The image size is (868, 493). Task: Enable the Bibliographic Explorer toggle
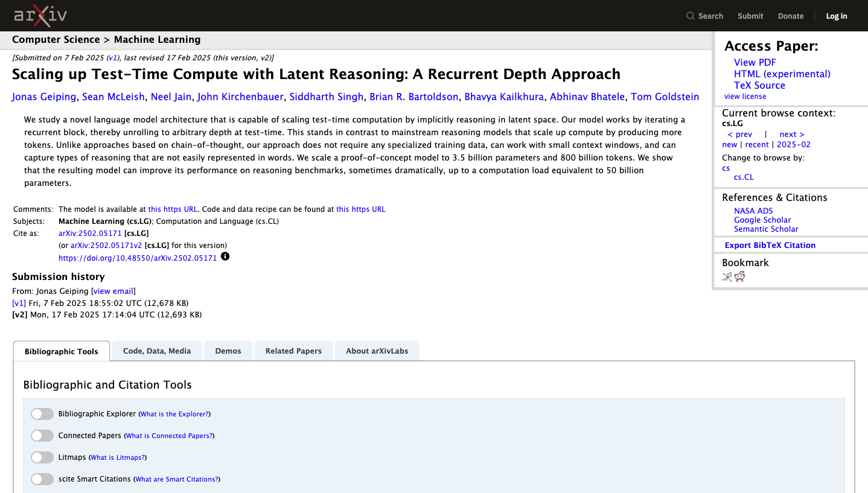(42, 414)
